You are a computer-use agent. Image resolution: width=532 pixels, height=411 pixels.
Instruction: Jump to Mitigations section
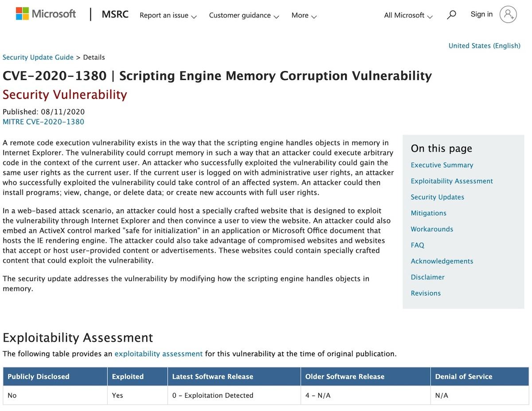(429, 213)
